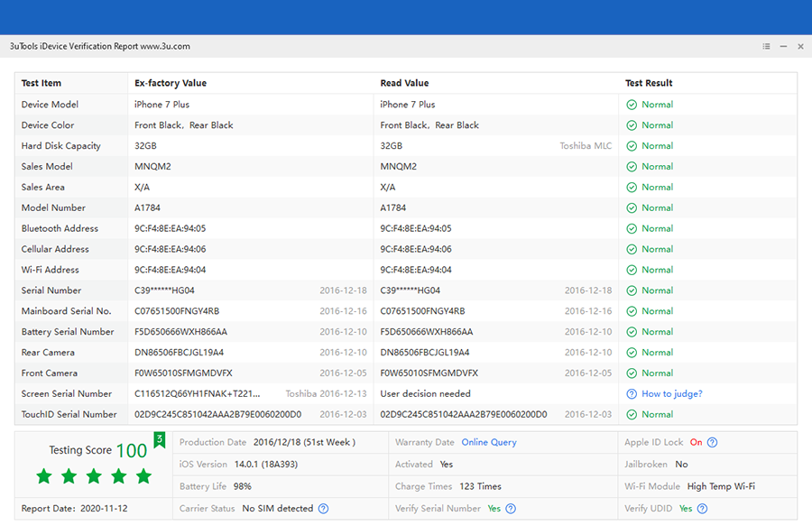
Task: Open the How to judge? link
Action: click(x=671, y=394)
